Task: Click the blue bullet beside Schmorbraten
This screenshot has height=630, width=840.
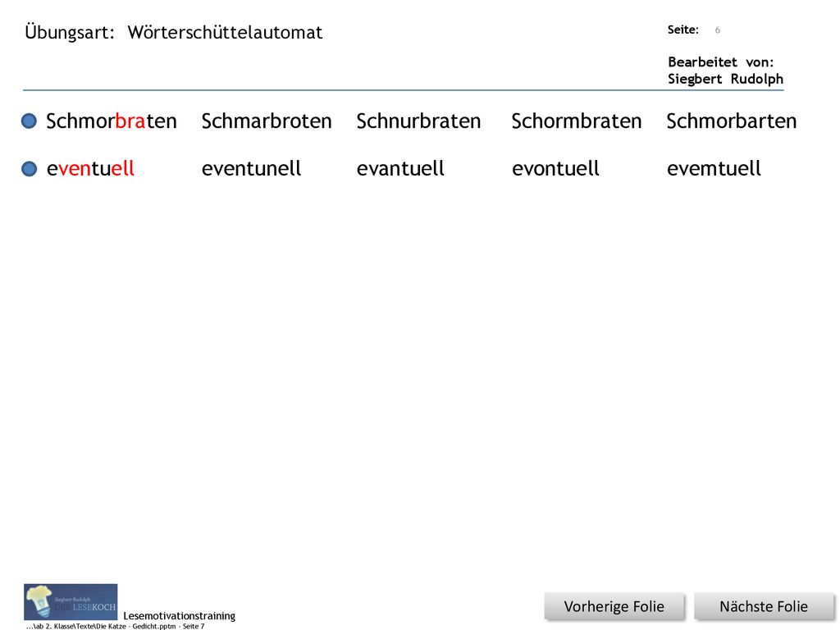Action: point(29,121)
